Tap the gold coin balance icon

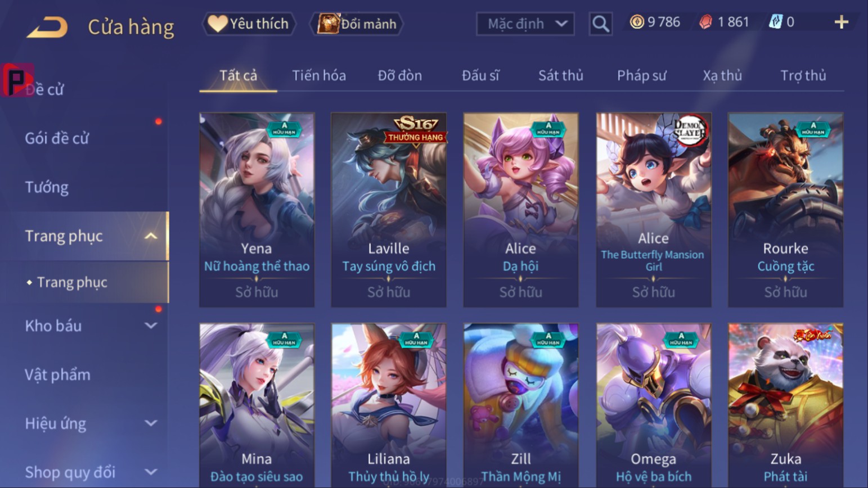click(x=637, y=22)
